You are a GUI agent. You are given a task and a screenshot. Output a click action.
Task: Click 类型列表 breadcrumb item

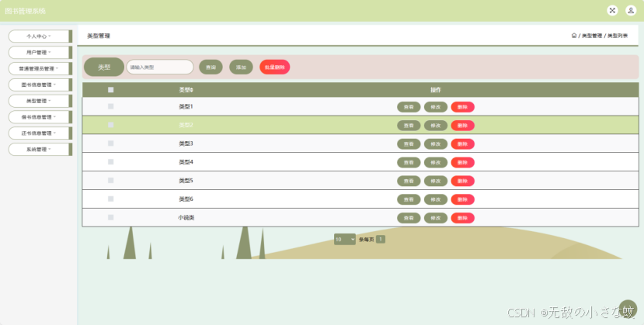pos(618,36)
